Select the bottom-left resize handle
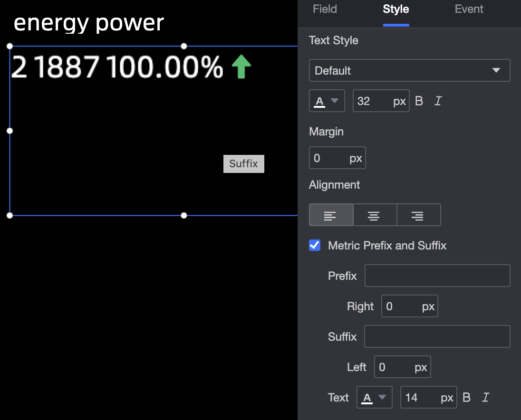This screenshot has height=420, width=521. point(10,216)
